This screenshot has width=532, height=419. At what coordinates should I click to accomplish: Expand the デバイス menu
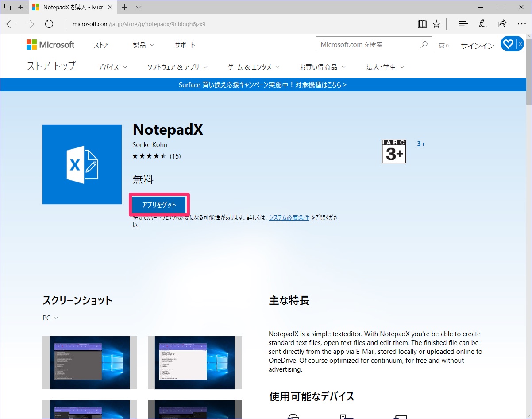[x=112, y=67]
